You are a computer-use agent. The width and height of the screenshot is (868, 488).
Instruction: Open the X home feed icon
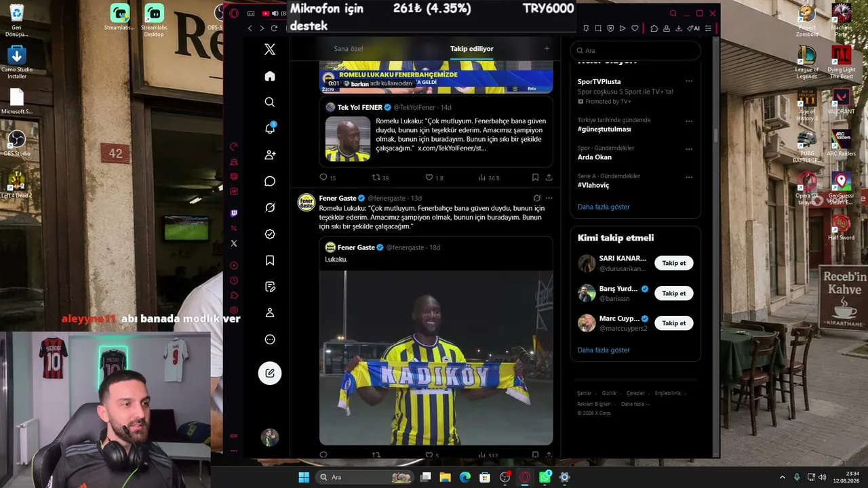pyautogui.click(x=270, y=76)
